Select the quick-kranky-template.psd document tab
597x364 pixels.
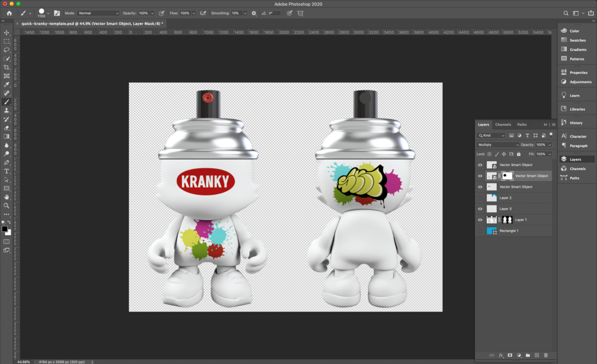point(92,23)
